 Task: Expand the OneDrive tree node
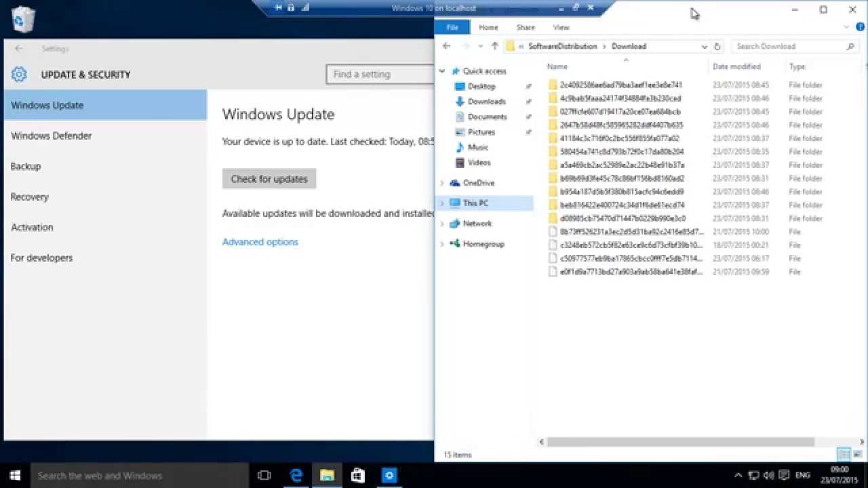442,183
